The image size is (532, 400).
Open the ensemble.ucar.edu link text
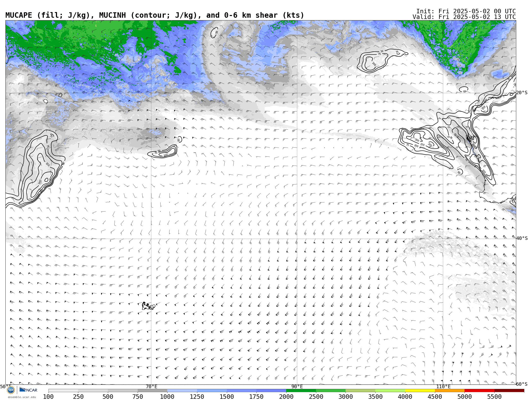tap(22, 397)
